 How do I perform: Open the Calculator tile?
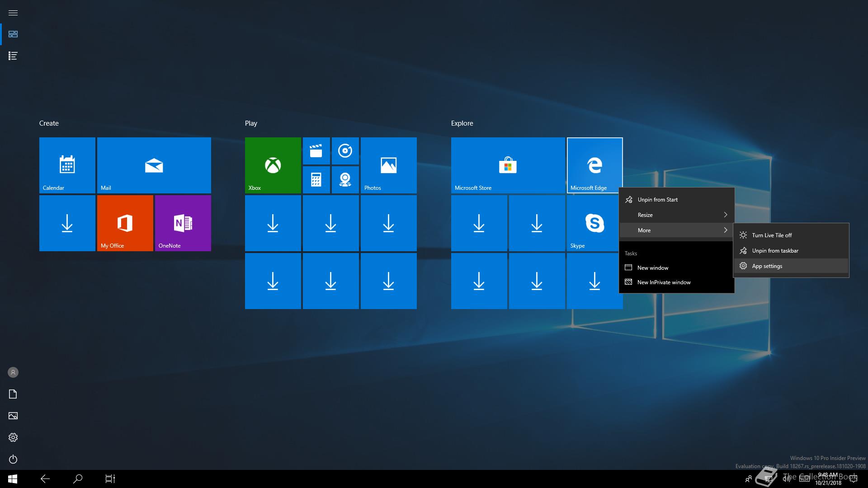pos(316,180)
